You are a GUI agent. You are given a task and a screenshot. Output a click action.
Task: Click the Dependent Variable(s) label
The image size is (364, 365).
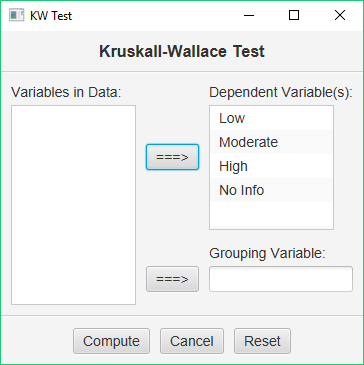pyautogui.click(x=281, y=92)
